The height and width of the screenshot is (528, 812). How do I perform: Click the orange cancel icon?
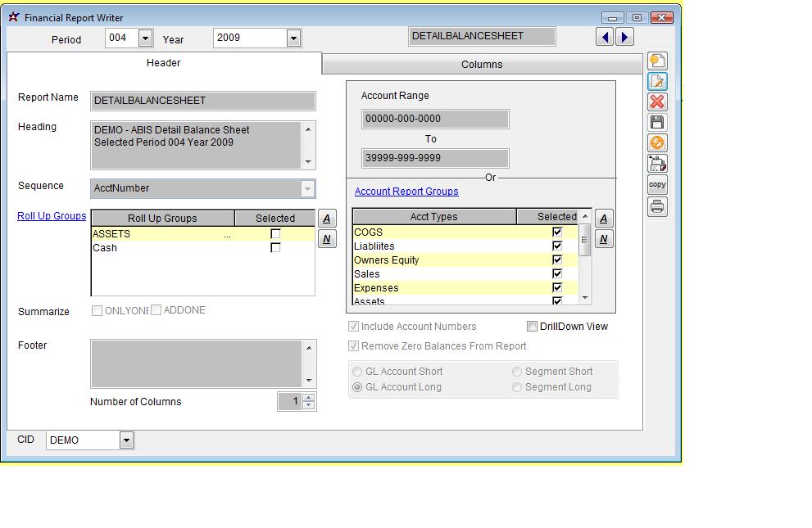657,143
